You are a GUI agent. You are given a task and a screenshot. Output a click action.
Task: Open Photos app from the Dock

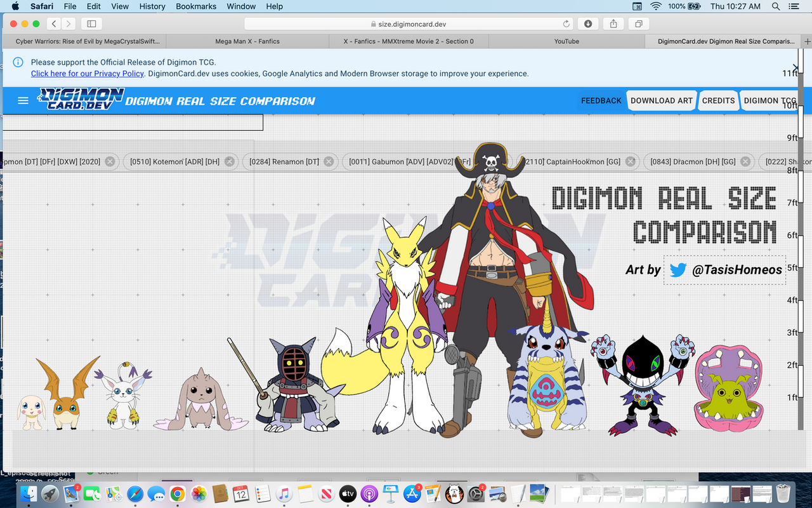pos(199,493)
